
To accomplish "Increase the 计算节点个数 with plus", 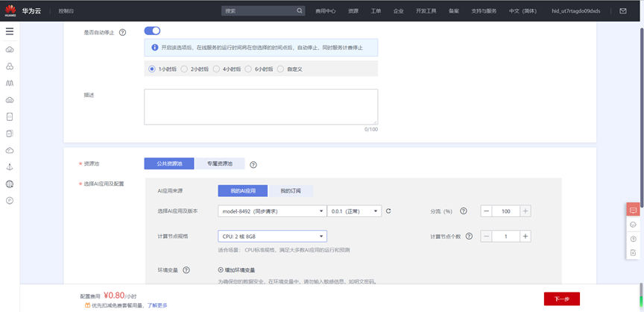I will pos(525,237).
